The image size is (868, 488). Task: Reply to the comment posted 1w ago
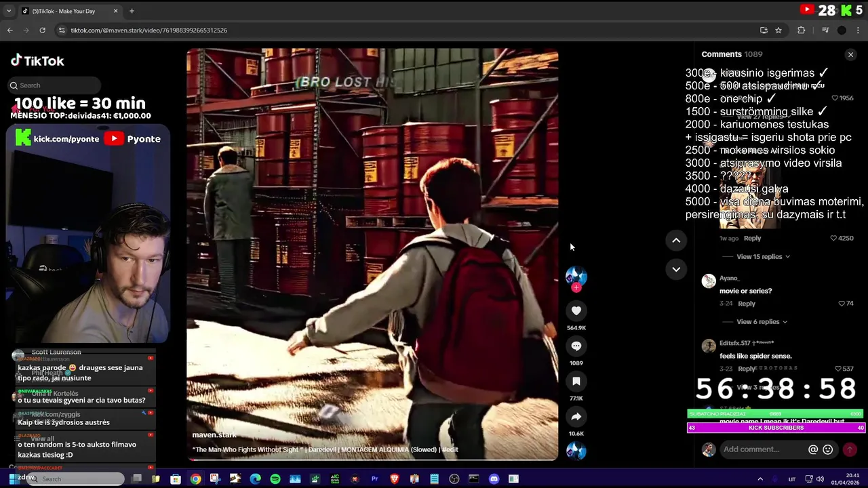[x=752, y=238]
